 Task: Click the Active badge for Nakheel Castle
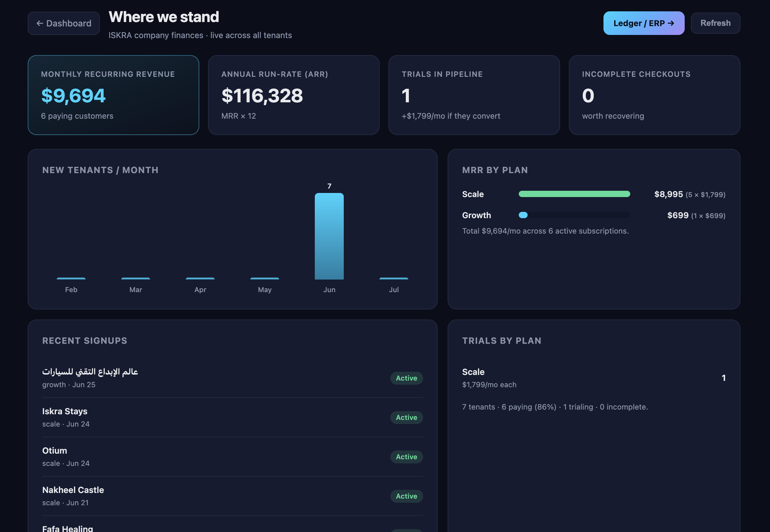pyautogui.click(x=406, y=496)
